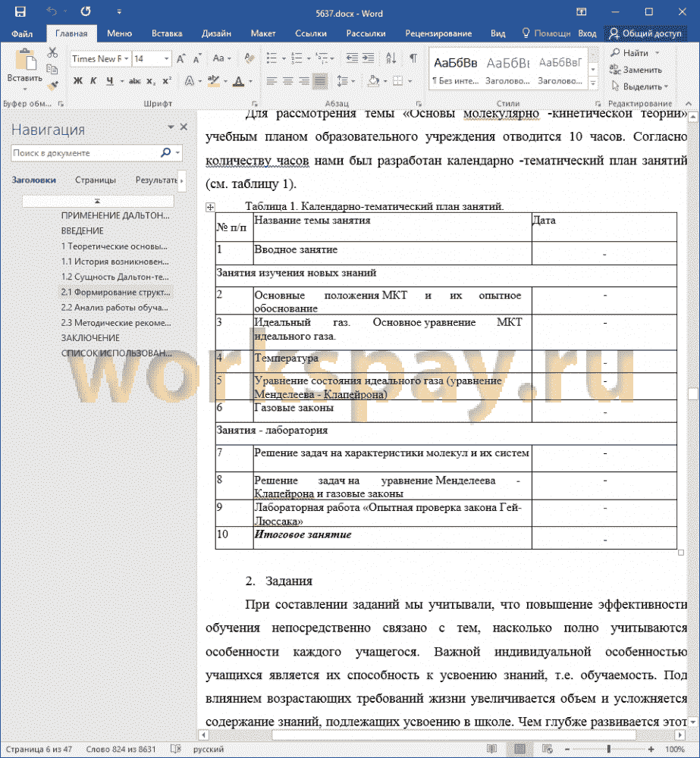Click the spelling check status icon
Image resolution: width=700 pixels, height=758 pixels.
click(x=176, y=749)
